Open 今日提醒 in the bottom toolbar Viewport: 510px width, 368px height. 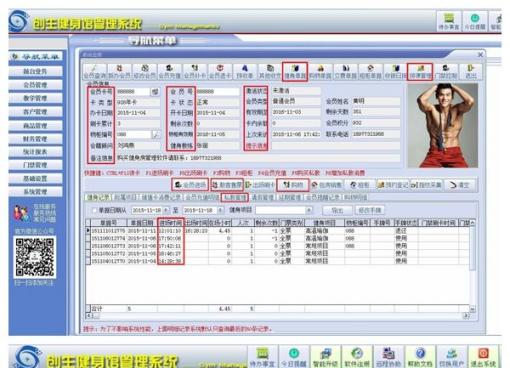pyautogui.click(x=294, y=357)
